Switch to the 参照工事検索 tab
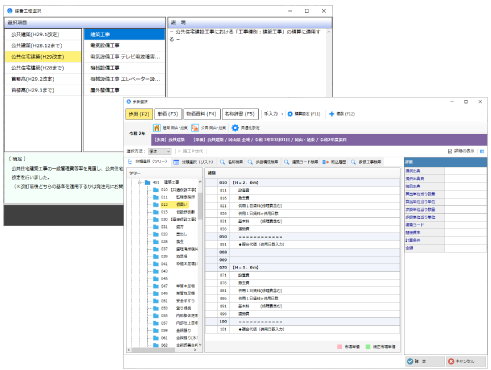 coord(366,162)
